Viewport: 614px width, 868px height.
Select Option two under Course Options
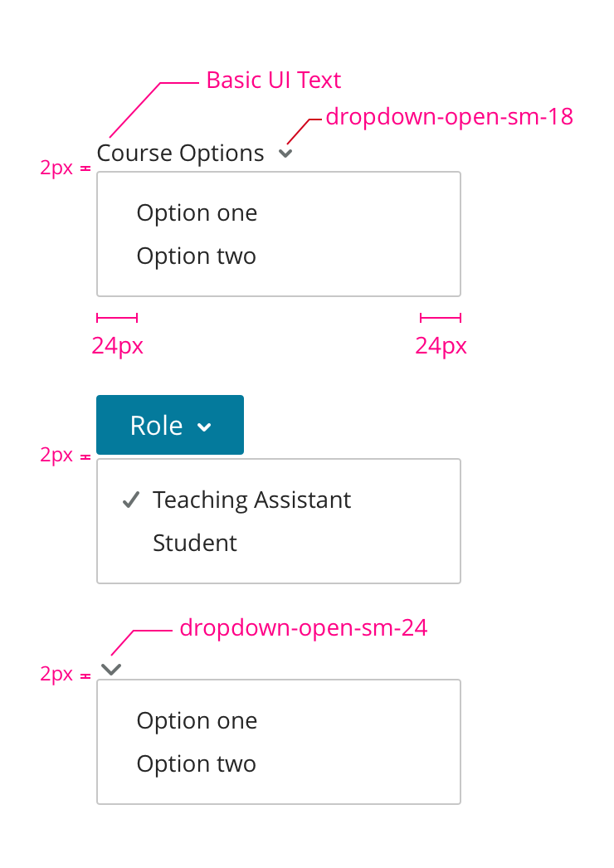point(196,256)
